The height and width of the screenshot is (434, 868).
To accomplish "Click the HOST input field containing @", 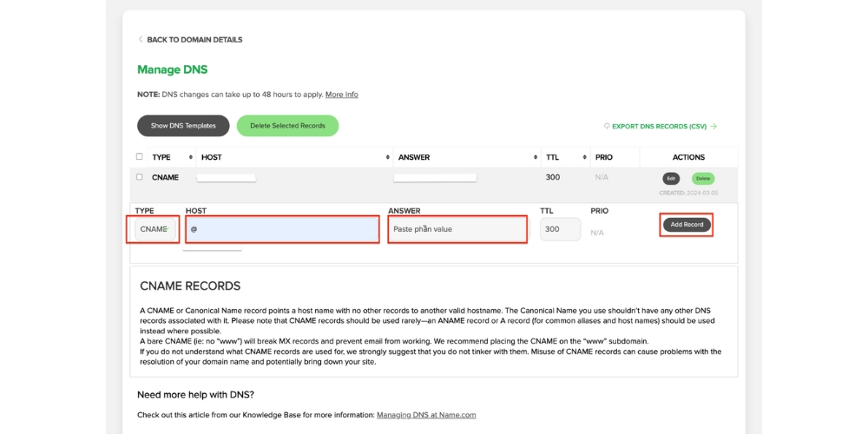I will pyautogui.click(x=282, y=229).
